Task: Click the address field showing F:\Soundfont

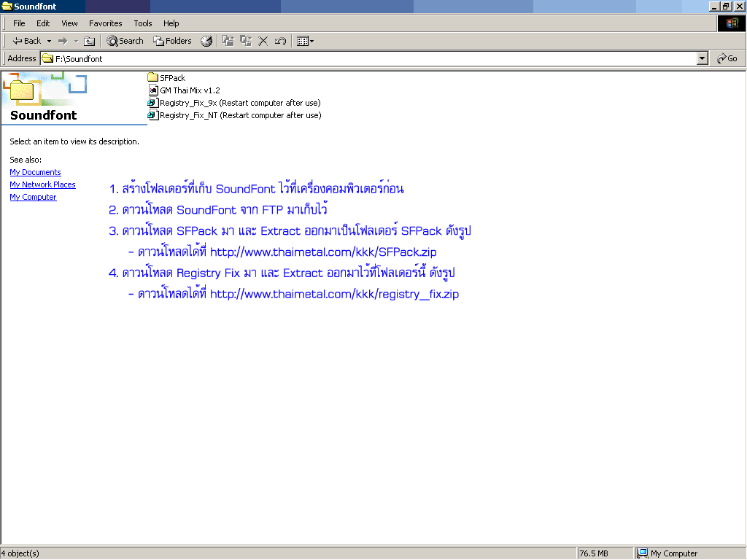Action: coord(369,58)
